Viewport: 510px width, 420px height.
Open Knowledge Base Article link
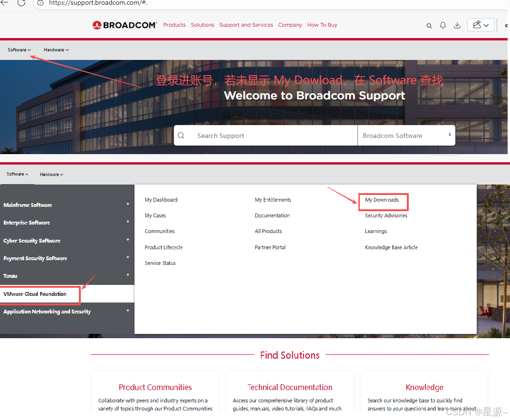(x=391, y=247)
